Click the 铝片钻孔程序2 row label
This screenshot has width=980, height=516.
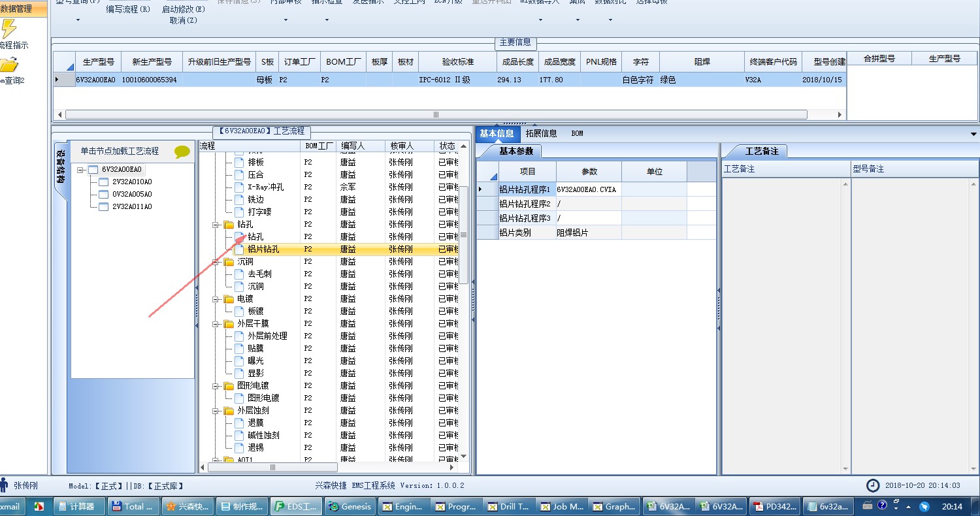[527, 204]
